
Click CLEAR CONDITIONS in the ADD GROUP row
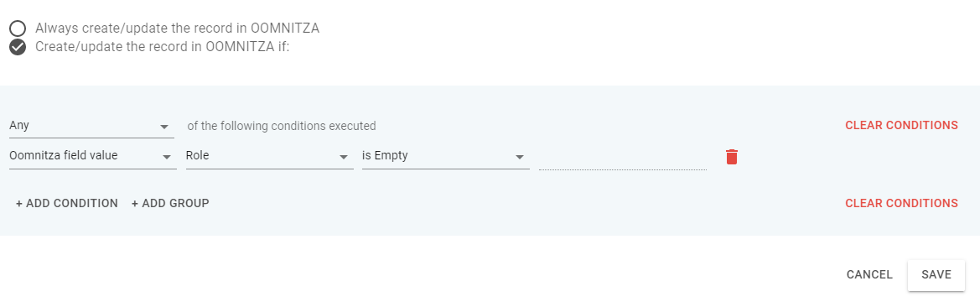901,203
